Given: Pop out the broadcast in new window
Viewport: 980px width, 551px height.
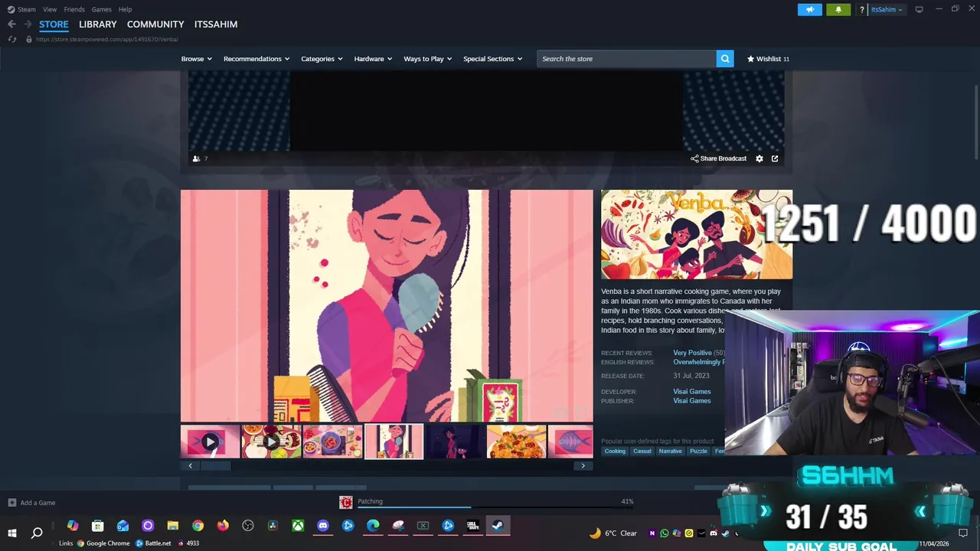Looking at the screenshot, I should pyautogui.click(x=775, y=158).
